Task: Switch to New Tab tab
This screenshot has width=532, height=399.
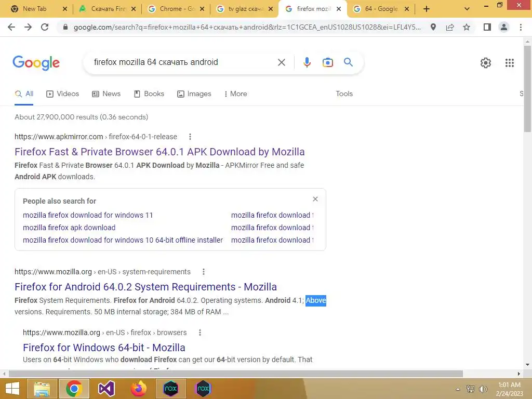Action: click(35, 9)
